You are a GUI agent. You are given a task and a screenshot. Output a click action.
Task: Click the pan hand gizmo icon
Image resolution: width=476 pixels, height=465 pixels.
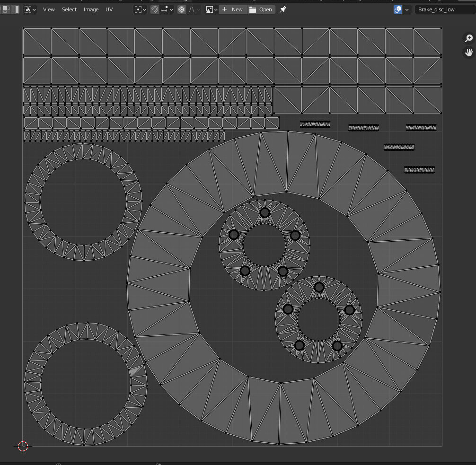point(468,52)
